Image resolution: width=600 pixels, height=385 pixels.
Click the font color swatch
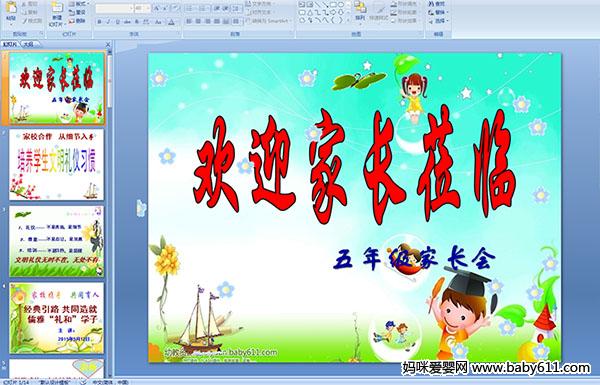pos(171,22)
